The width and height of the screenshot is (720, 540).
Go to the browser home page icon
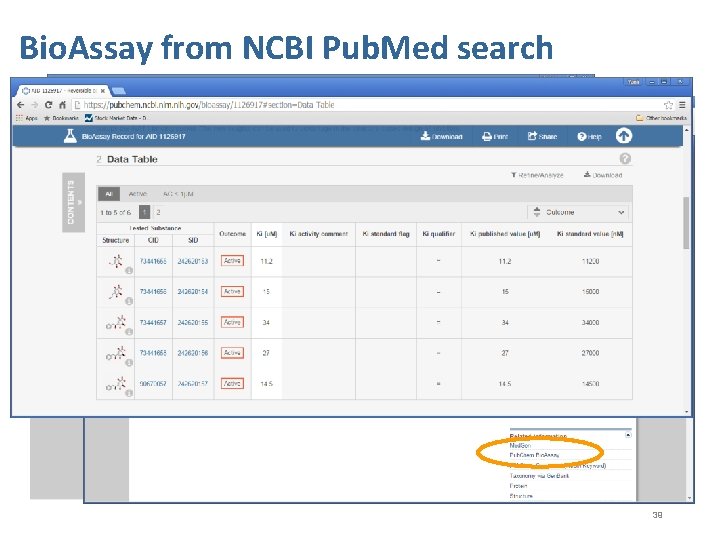(62, 105)
